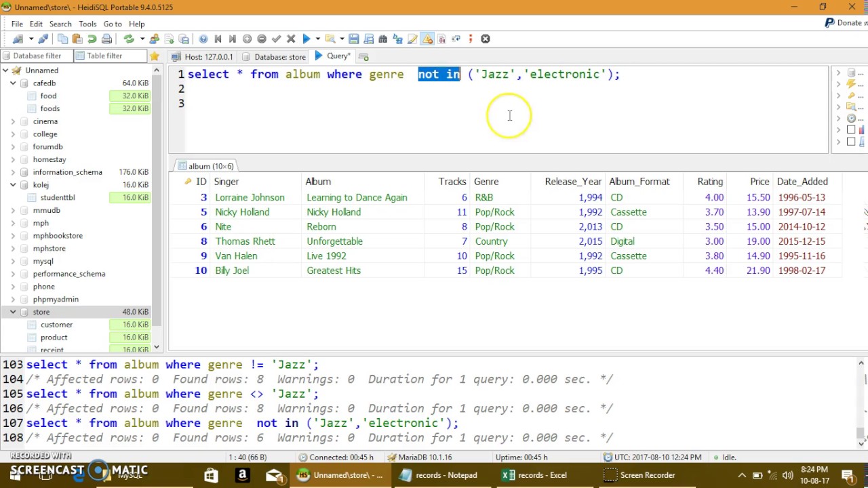868x488 pixels.
Task: Collapse the store database tree node
Action: click(x=13, y=312)
